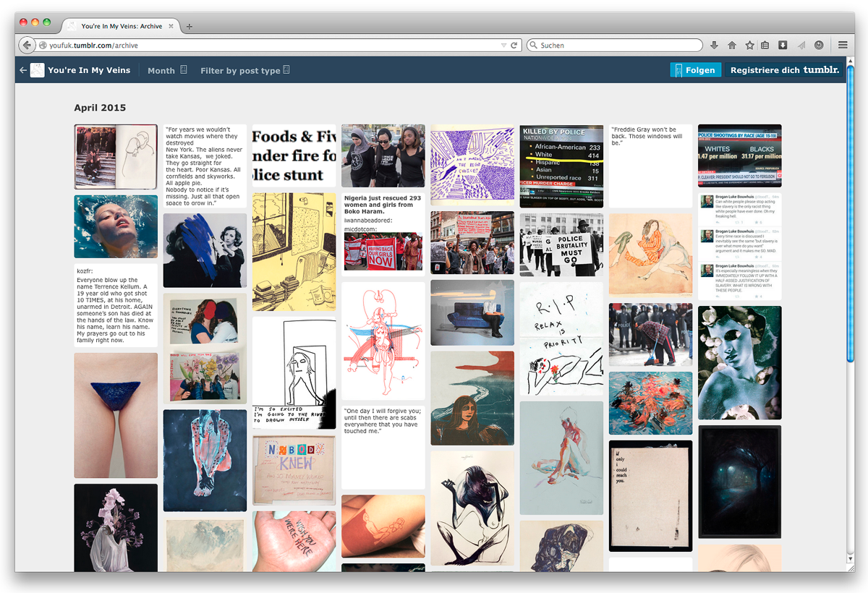Expand the URL bar history dropdown arrow

[503, 46]
